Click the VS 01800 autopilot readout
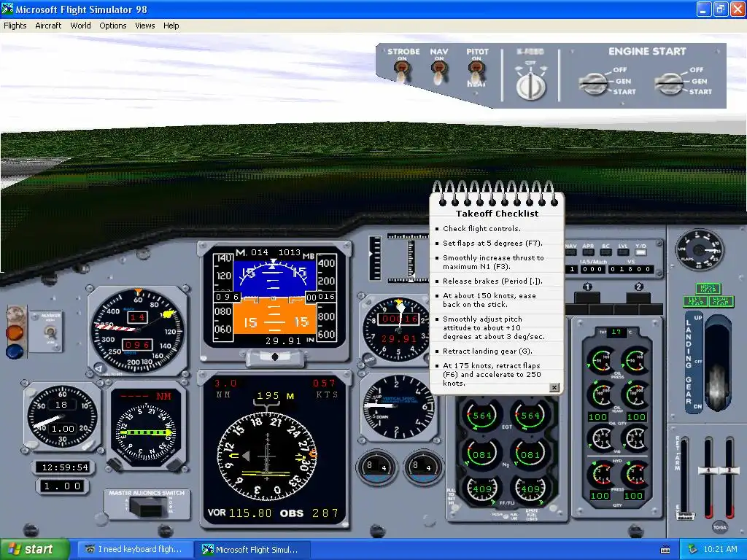This screenshot has height=560, width=747. click(631, 270)
